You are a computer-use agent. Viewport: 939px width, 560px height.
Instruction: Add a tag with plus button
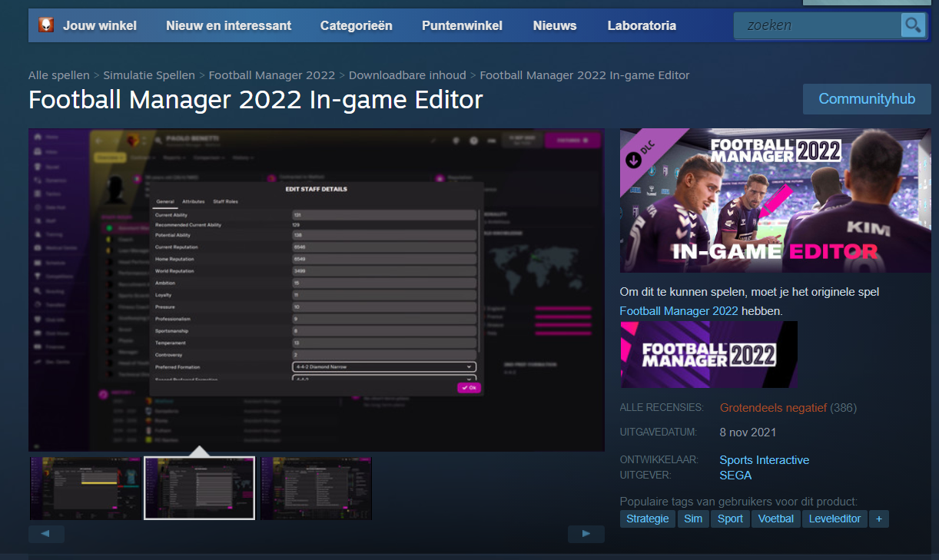(879, 519)
